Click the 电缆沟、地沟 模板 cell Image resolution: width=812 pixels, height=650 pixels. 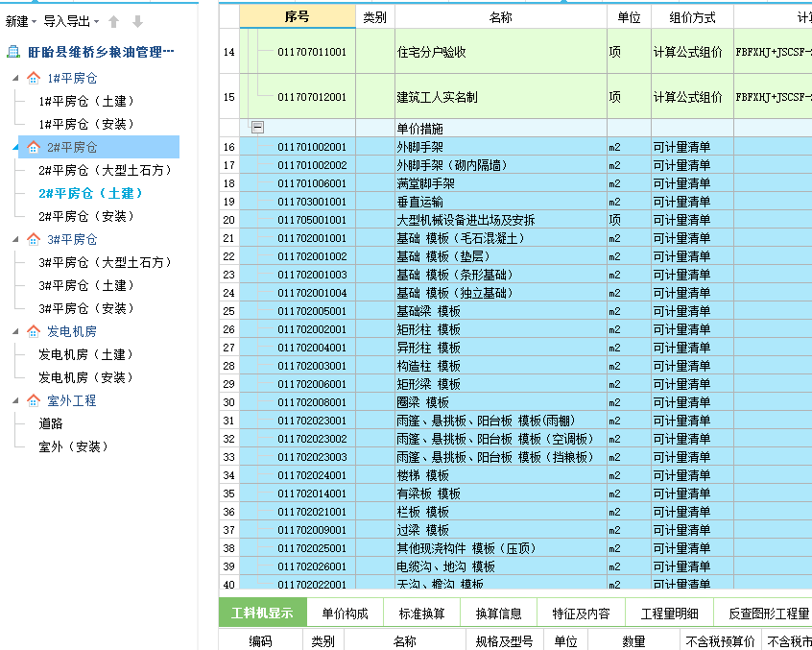501,566
